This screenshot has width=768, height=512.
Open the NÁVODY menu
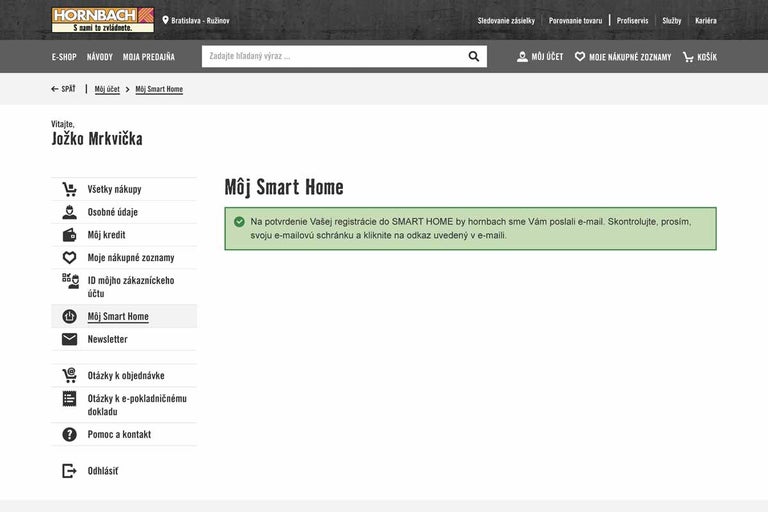pos(100,57)
